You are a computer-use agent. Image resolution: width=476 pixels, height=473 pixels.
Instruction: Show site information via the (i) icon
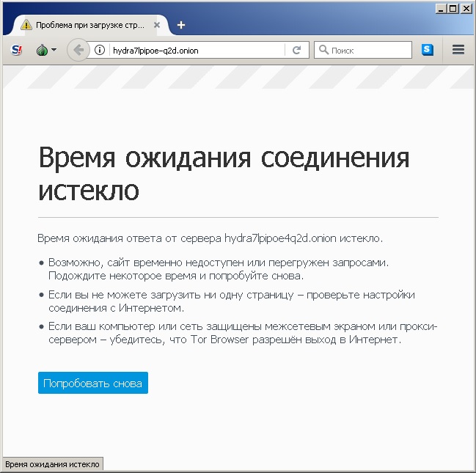point(100,51)
